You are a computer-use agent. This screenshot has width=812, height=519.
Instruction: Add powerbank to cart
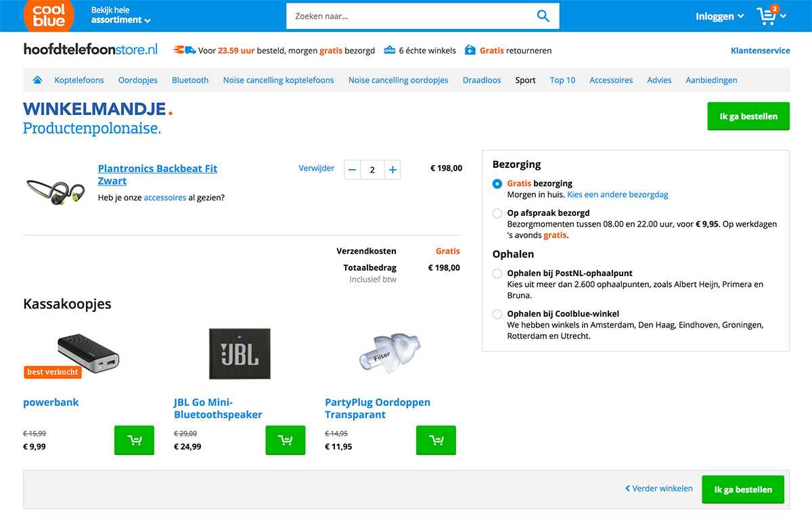tap(135, 440)
